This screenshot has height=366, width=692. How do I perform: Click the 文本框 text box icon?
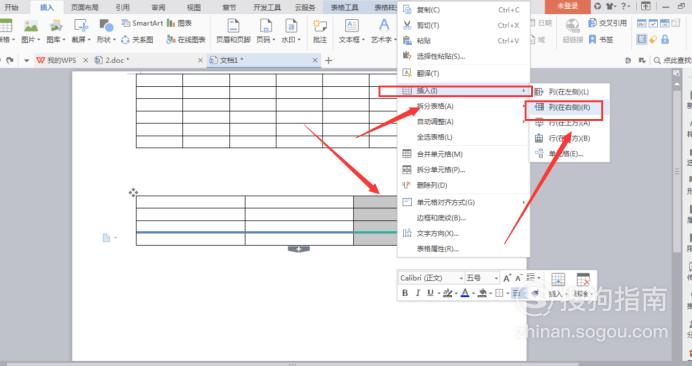click(351, 26)
